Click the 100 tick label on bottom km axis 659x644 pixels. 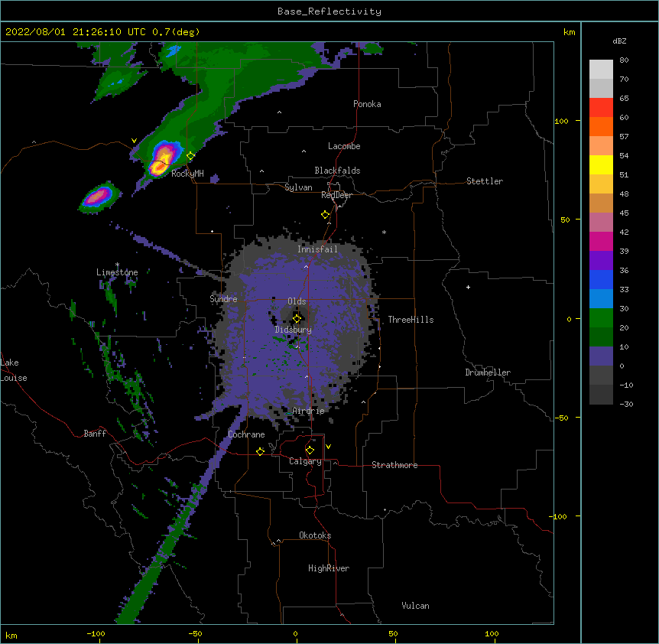pyautogui.click(x=492, y=634)
